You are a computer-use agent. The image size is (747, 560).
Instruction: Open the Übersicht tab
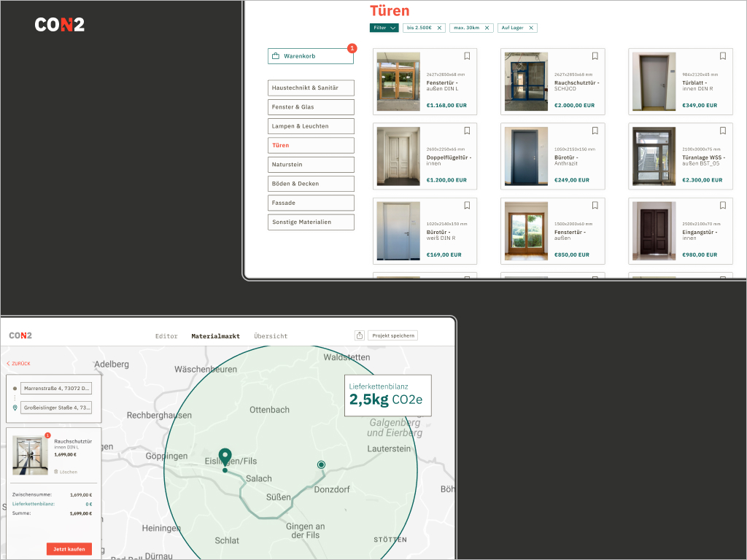(x=271, y=336)
